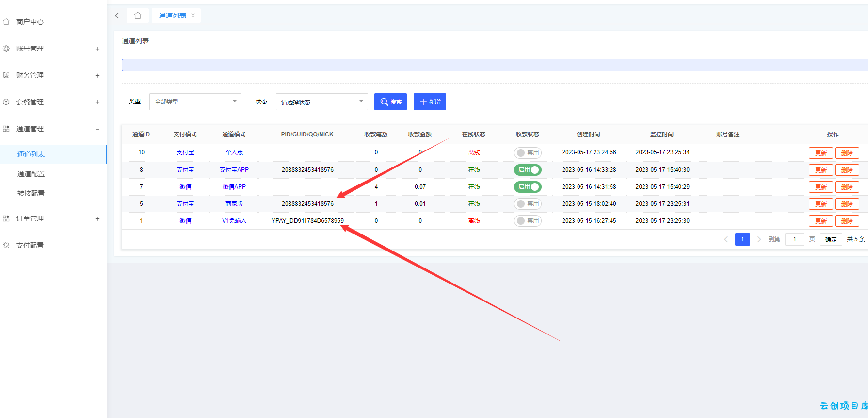Enable 禁用 switch for channel 1
868x418 pixels.
tap(528, 221)
